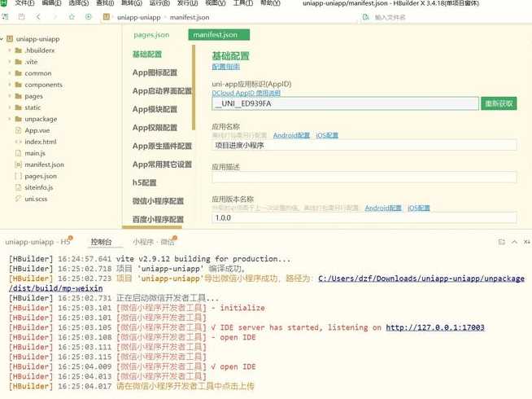532x399 pixels.
Task: Expand the .vite folder
Action: point(10,62)
